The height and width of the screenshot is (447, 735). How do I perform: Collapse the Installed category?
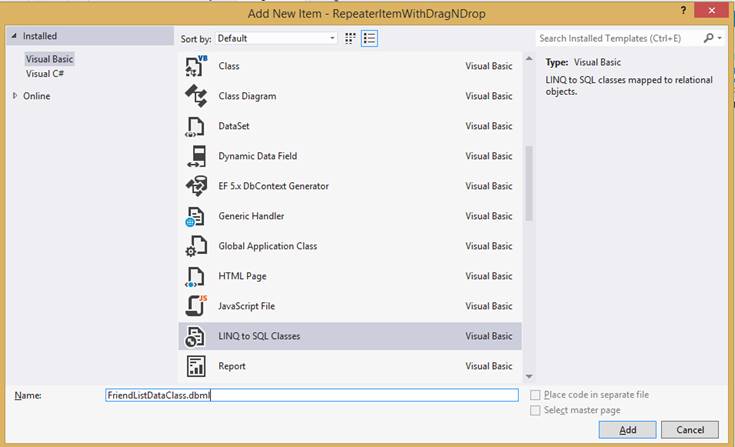[14, 36]
